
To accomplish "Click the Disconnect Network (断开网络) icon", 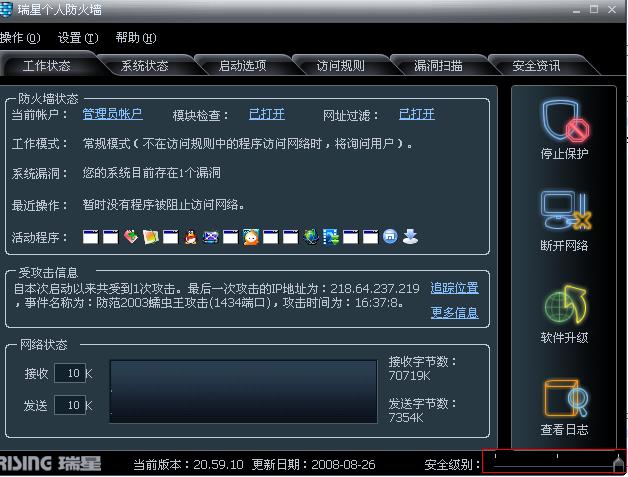I will click(565, 210).
